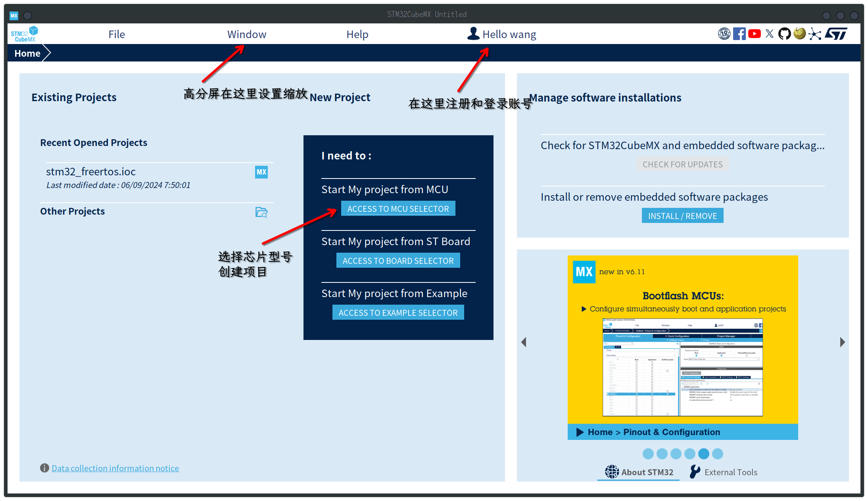Switch to About STM32 tab
Image resolution: width=868 pixels, height=501 pixels.
pos(639,472)
